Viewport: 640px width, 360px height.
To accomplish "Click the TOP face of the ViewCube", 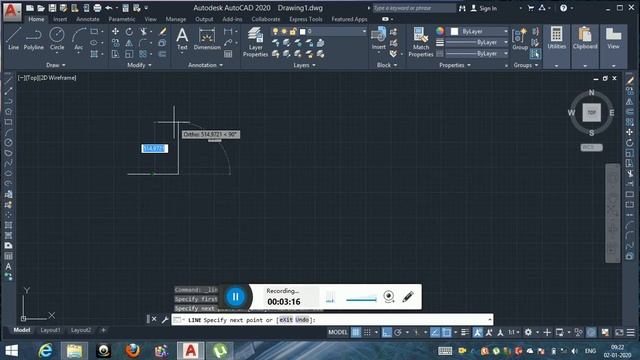I will (591, 113).
